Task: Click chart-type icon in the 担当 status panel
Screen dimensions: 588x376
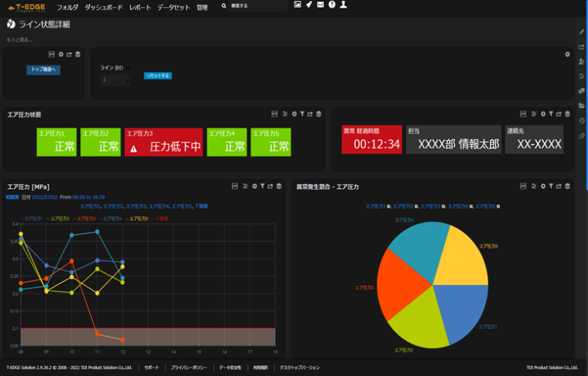Action: click(523, 114)
